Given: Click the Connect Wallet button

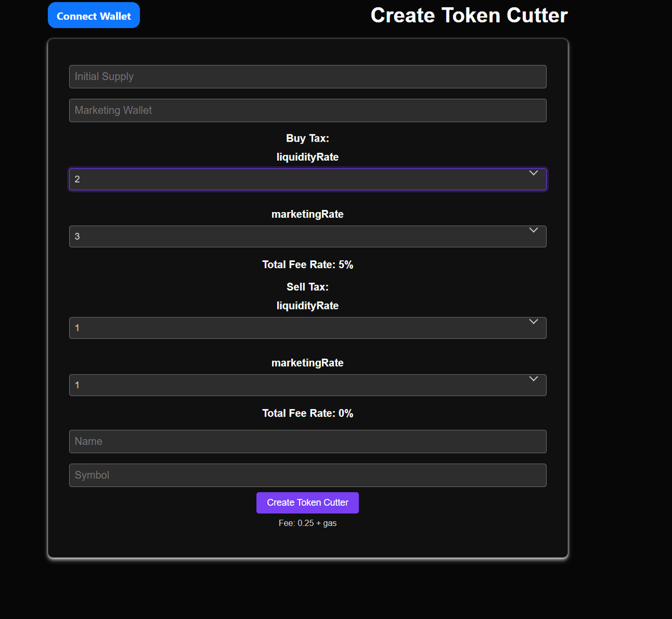Looking at the screenshot, I should pyautogui.click(x=94, y=16).
